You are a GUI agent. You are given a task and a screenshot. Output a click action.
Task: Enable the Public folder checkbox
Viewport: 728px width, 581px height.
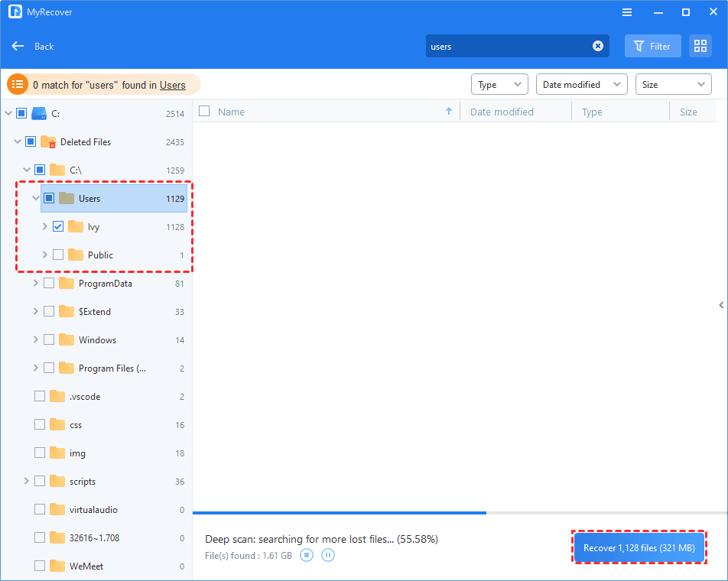(58, 254)
